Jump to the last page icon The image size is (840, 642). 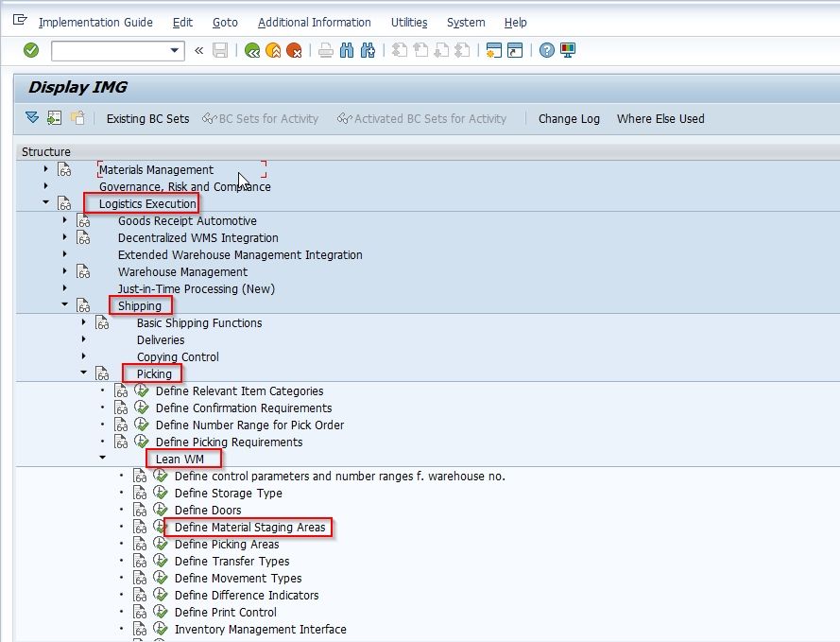point(462,50)
